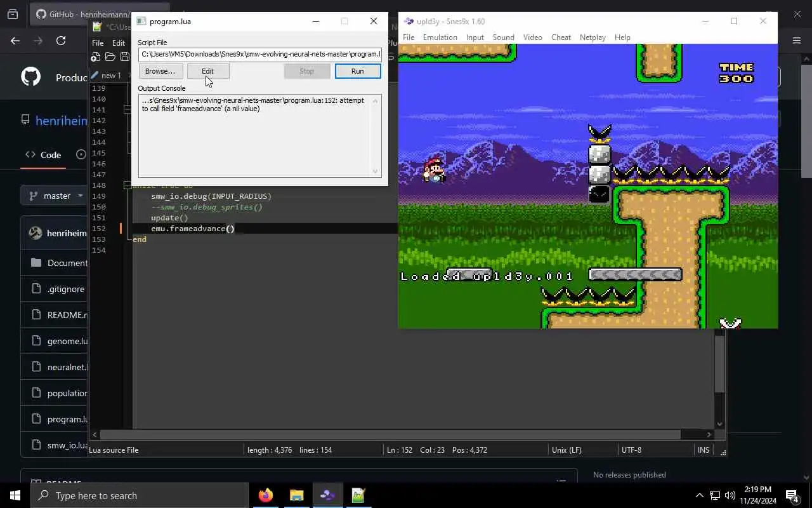Click code line emu.frameadvance()
Image resolution: width=812 pixels, height=508 pixels.
coord(193,229)
